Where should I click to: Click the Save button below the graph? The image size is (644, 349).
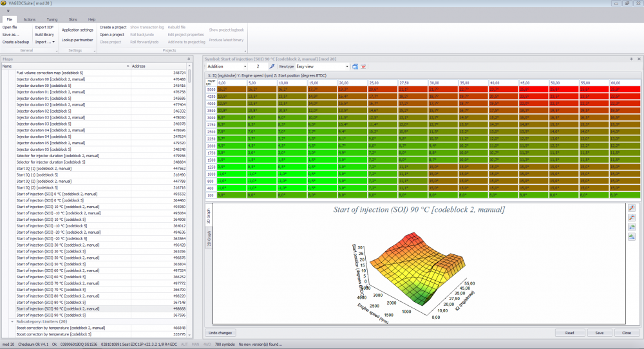coord(599,333)
